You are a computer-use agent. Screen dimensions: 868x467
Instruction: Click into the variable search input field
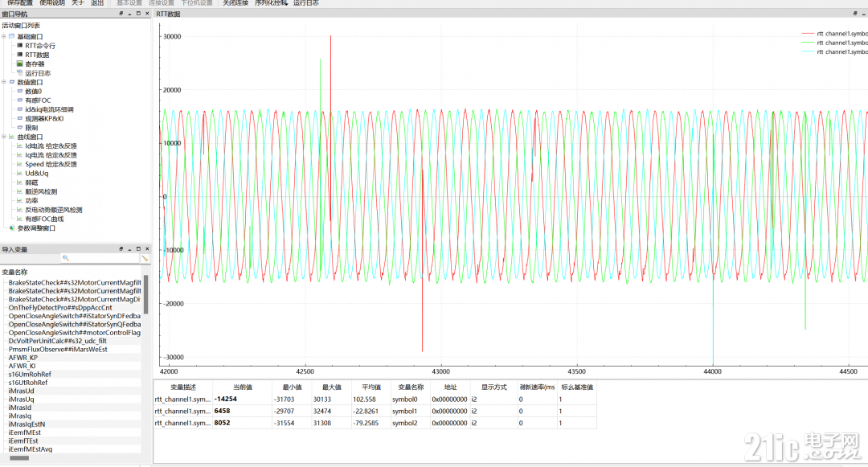tap(100, 258)
